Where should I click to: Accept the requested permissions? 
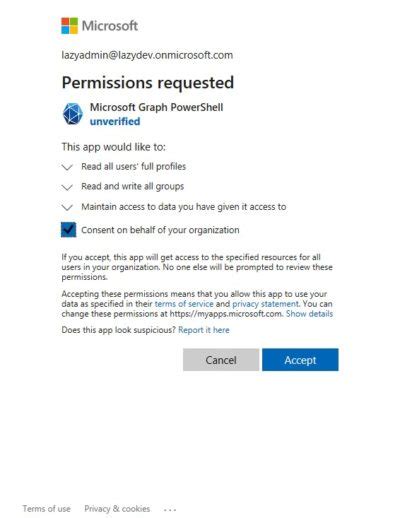(x=300, y=360)
